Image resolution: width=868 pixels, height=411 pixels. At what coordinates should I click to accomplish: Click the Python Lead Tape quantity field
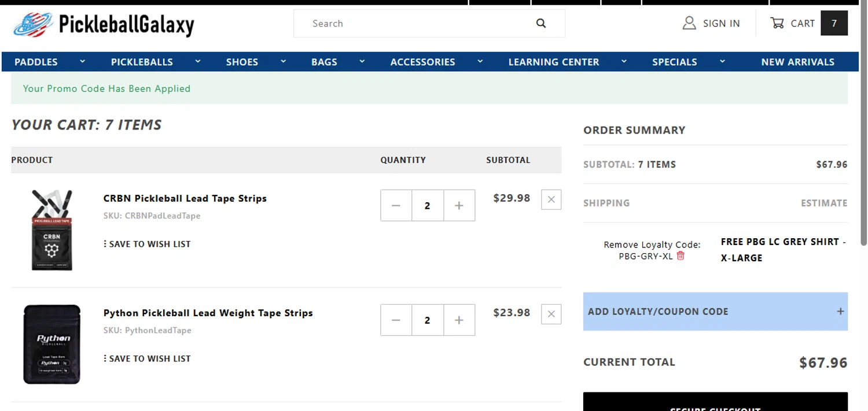428,320
